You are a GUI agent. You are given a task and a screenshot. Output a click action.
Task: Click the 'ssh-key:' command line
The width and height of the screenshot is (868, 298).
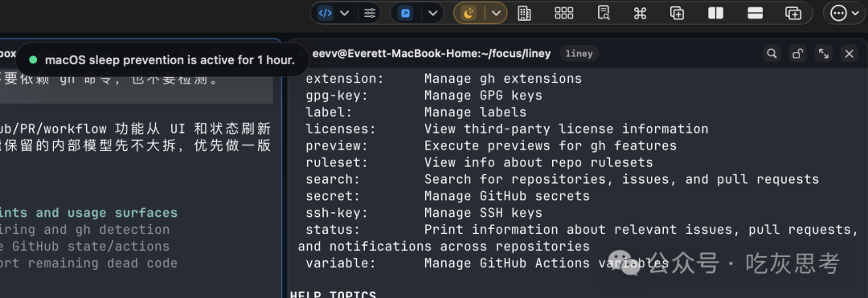pos(424,213)
